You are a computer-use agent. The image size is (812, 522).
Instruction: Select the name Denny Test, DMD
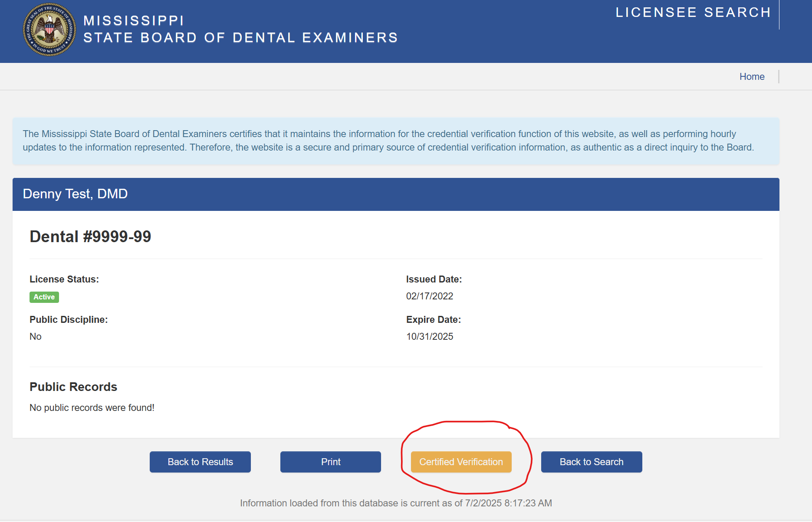pos(75,194)
